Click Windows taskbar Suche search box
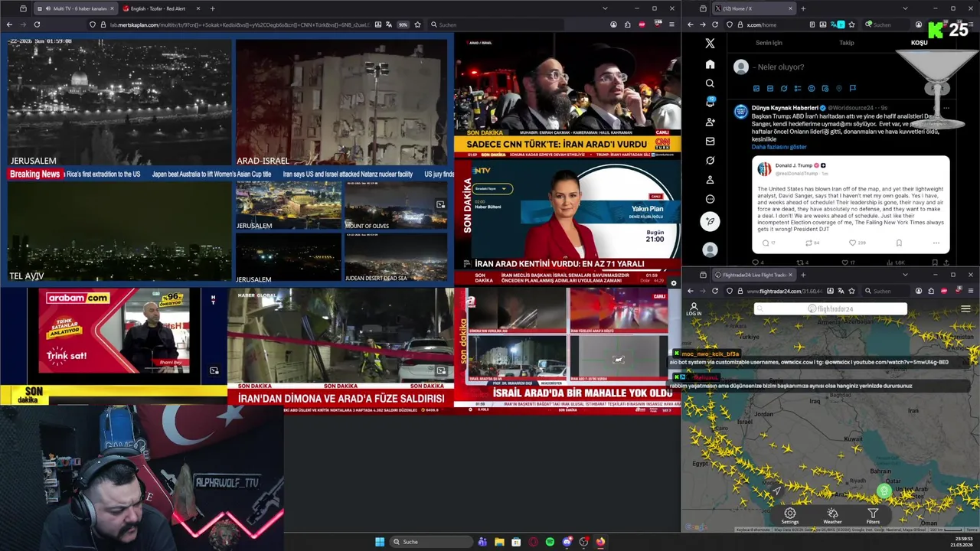The height and width of the screenshot is (551, 980). [x=430, y=542]
